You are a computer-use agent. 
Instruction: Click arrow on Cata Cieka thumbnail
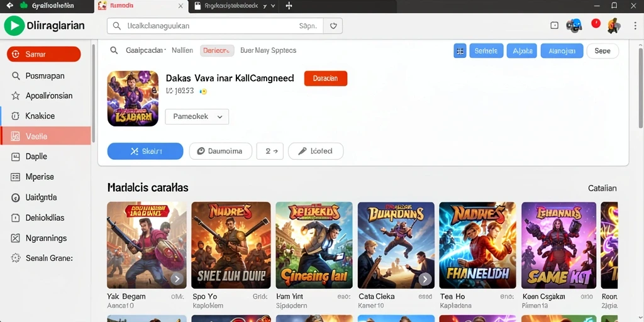(x=425, y=279)
